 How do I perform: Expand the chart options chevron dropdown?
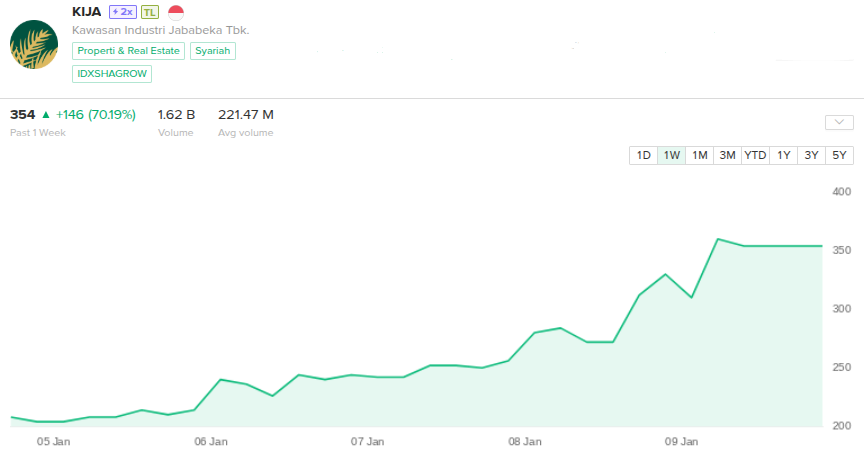[838, 122]
